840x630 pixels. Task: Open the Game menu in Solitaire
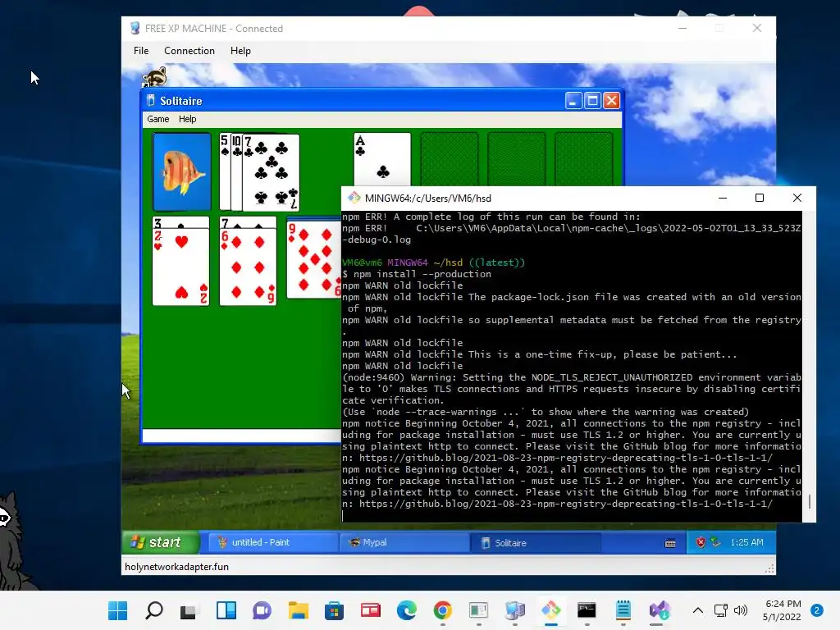pos(158,119)
